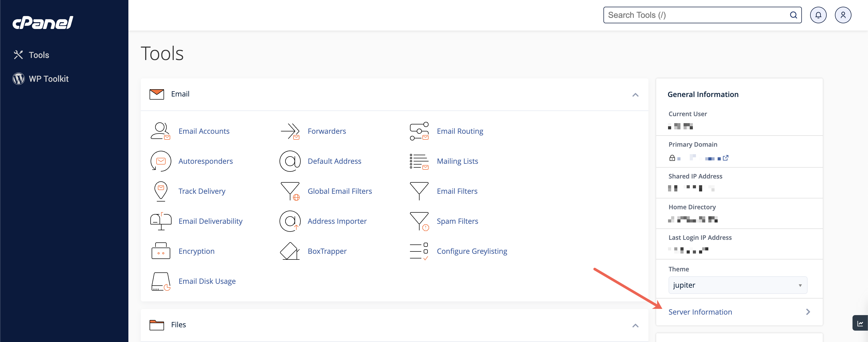Viewport: 868px width, 342px height.
Task: Open the BoxTrapper tool
Action: tap(327, 251)
